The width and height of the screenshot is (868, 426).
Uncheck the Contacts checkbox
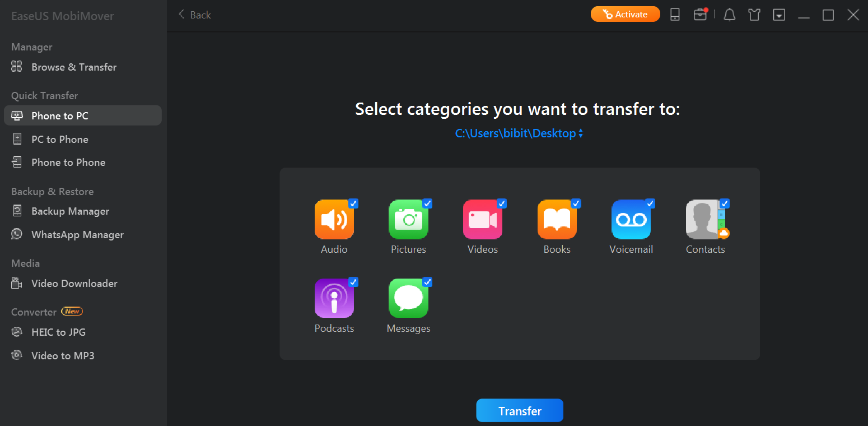(x=724, y=203)
